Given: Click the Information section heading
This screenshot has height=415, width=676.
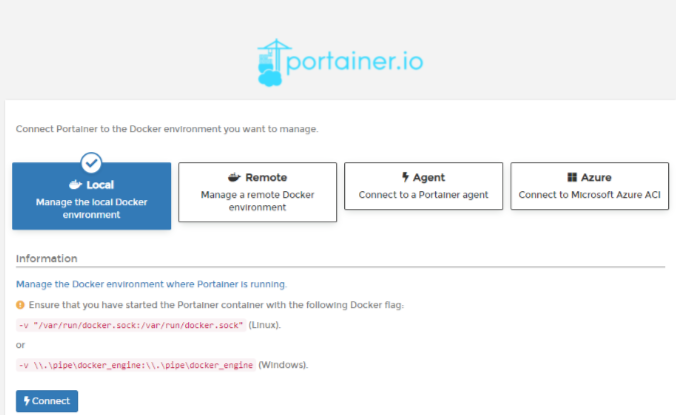Looking at the screenshot, I should pos(47,259).
